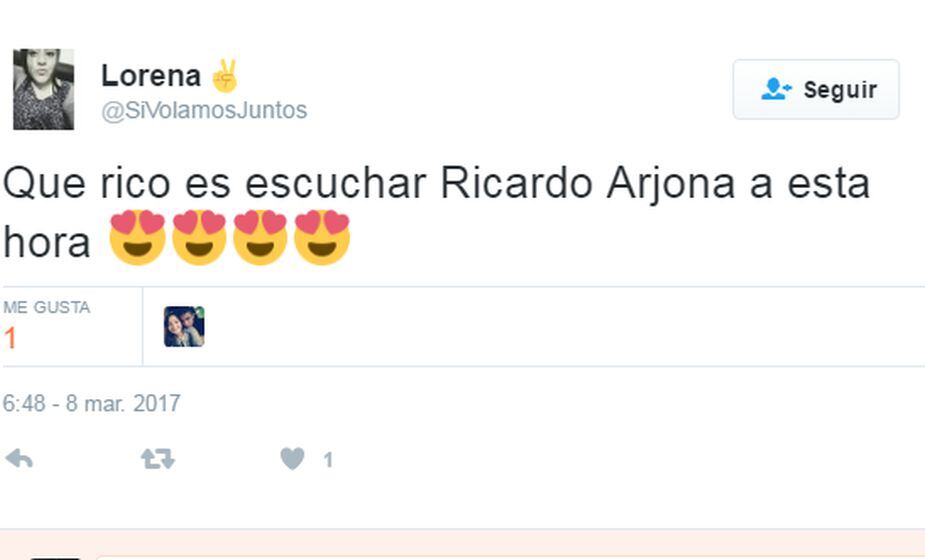Open the avatar of the user who liked

[184, 326]
